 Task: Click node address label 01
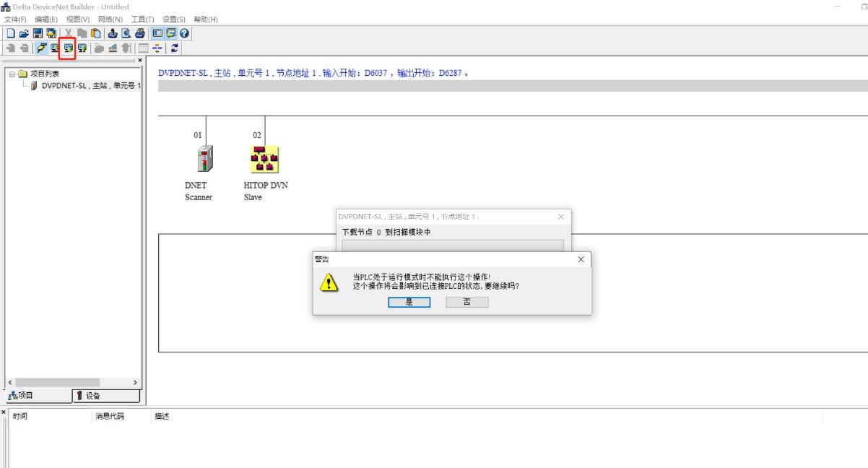coord(197,135)
